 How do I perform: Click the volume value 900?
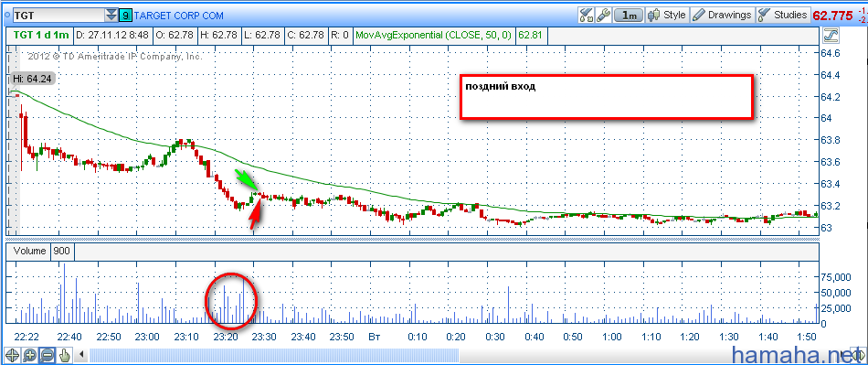click(x=62, y=251)
